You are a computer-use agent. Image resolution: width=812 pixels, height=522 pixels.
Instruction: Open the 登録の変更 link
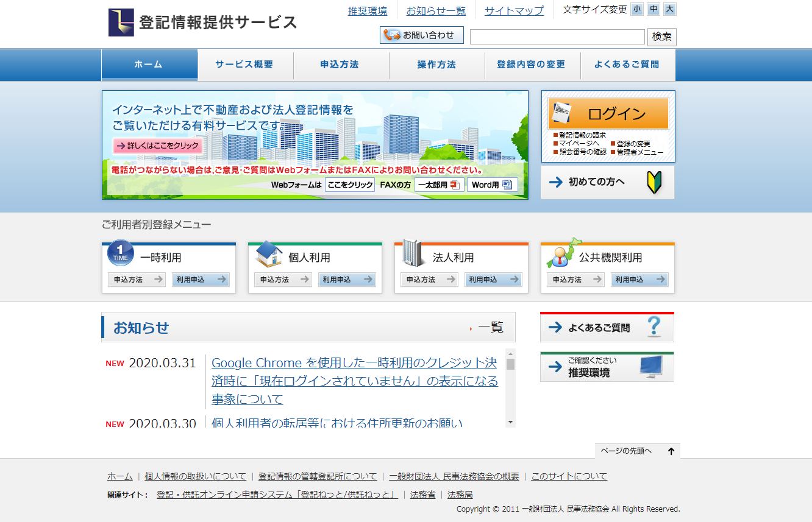pyautogui.click(x=630, y=144)
